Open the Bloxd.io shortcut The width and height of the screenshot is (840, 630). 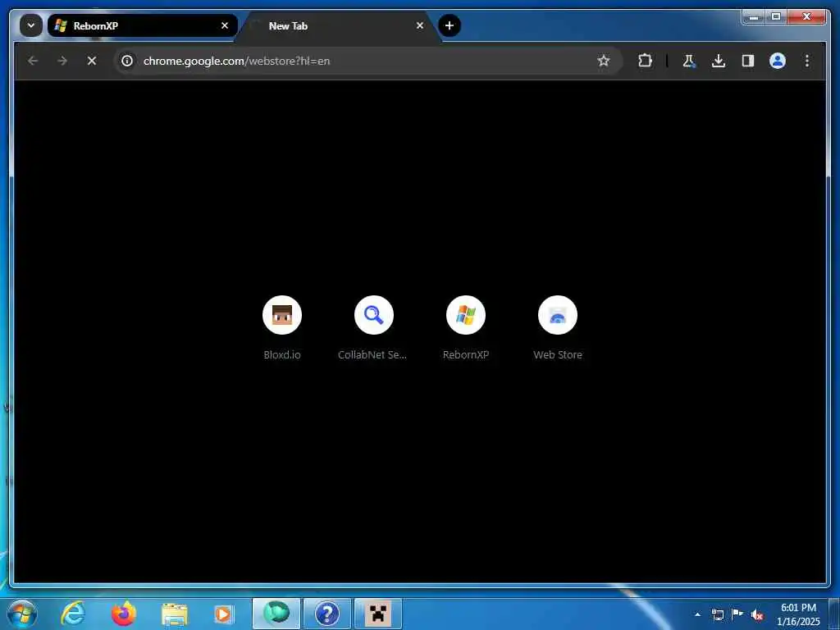click(282, 327)
